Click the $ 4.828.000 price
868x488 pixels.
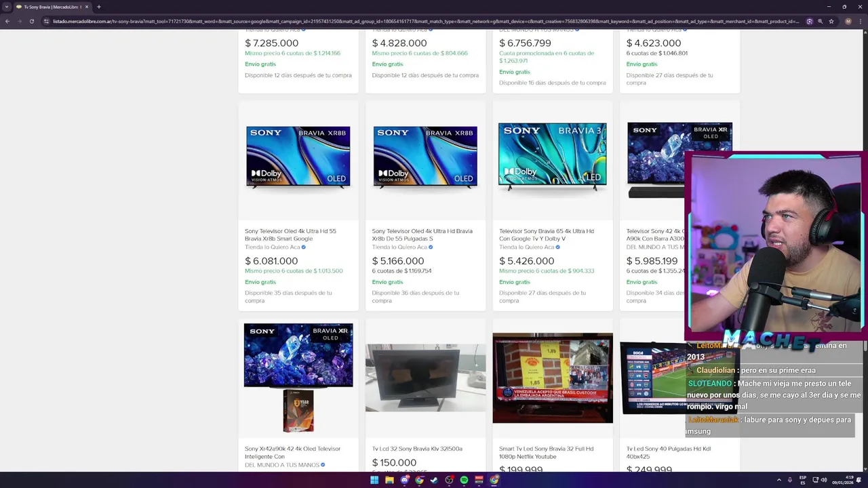pos(399,43)
